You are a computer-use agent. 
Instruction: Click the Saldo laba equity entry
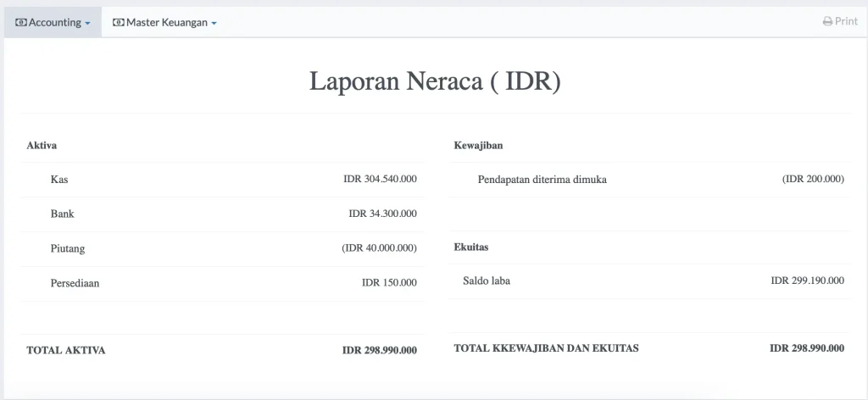487,281
